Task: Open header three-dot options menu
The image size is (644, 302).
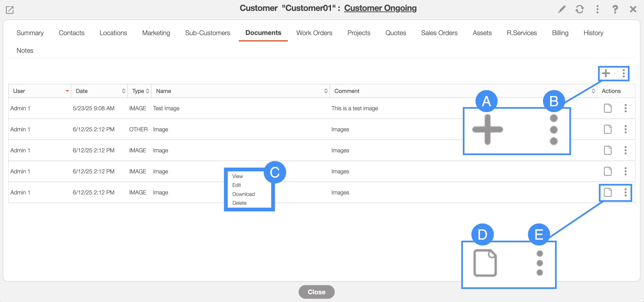Action: tap(597, 10)
